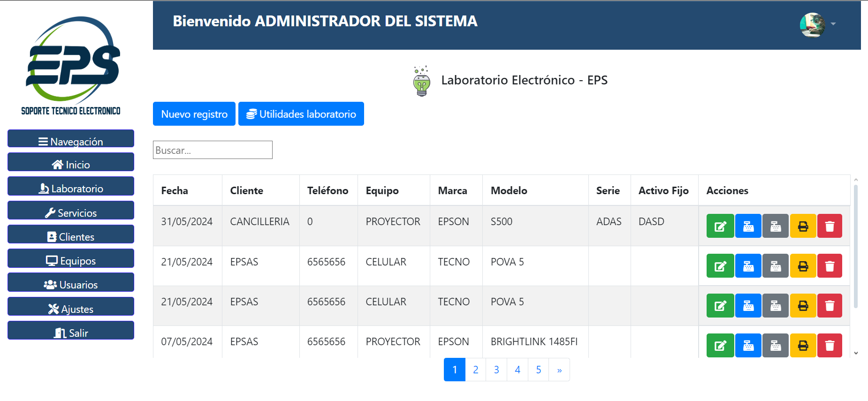
Task: Click the EPS company logo
Action: 71,66
